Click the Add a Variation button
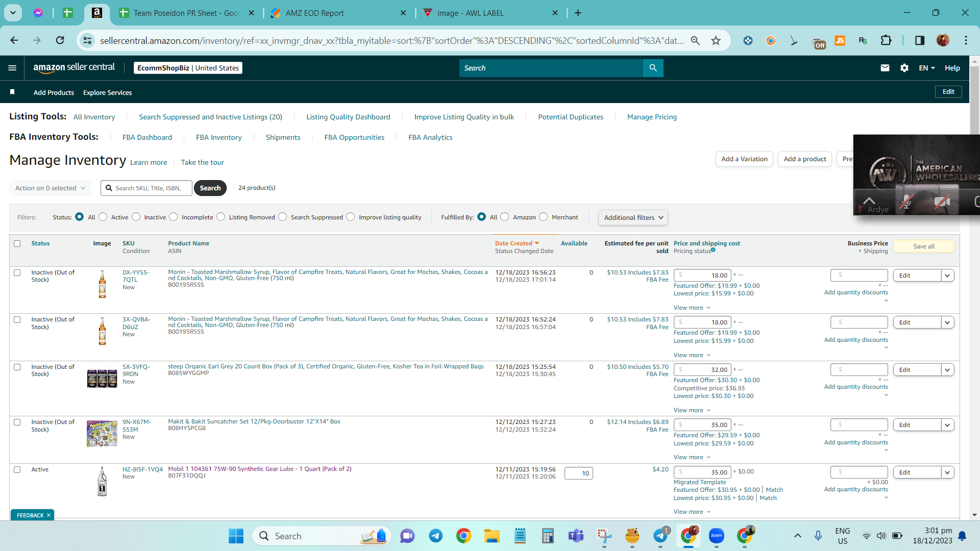This screenshot has width=980, height=551. pyautogui.click(x=744, y=159)
